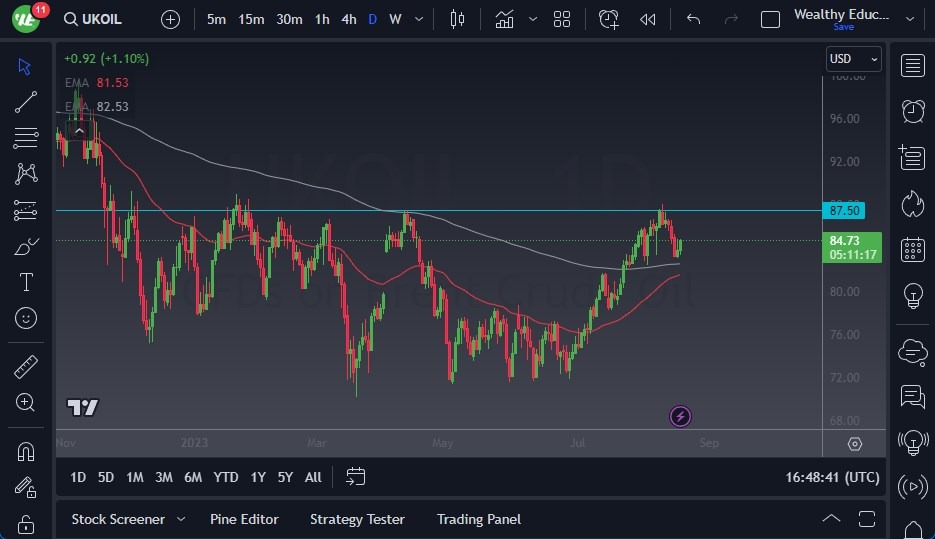Toggle stay in drawing mode pencil lock
935x539 pixels.
click(x=26, y=487)
